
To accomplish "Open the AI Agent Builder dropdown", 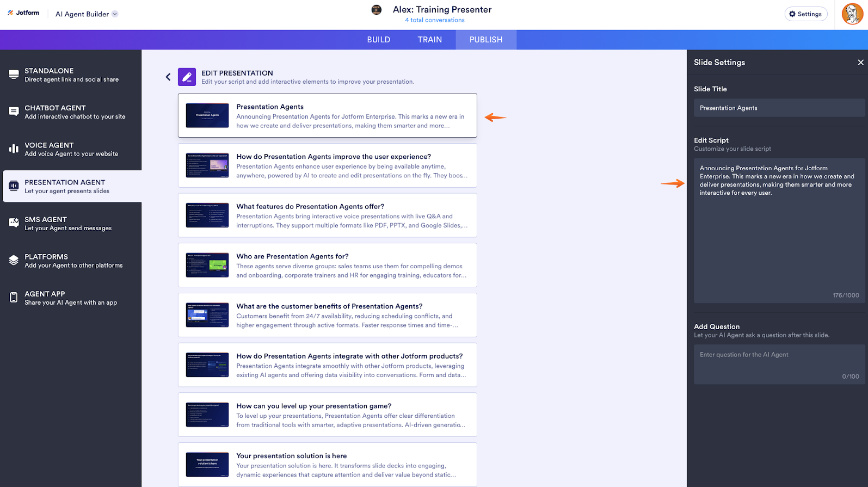I will click(x=87, y=14).
